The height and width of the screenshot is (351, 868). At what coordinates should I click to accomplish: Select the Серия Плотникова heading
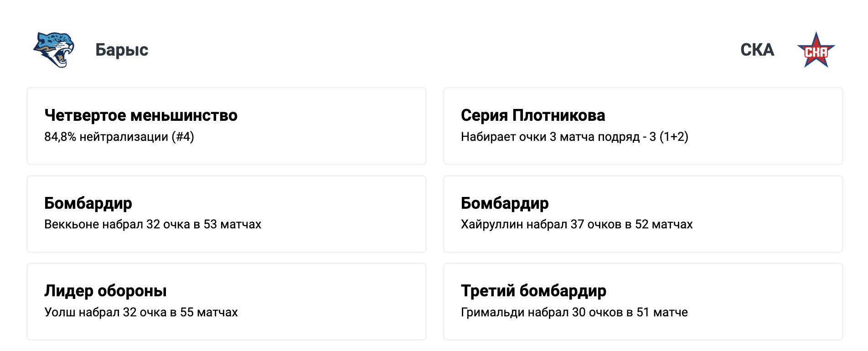(532, 115)
